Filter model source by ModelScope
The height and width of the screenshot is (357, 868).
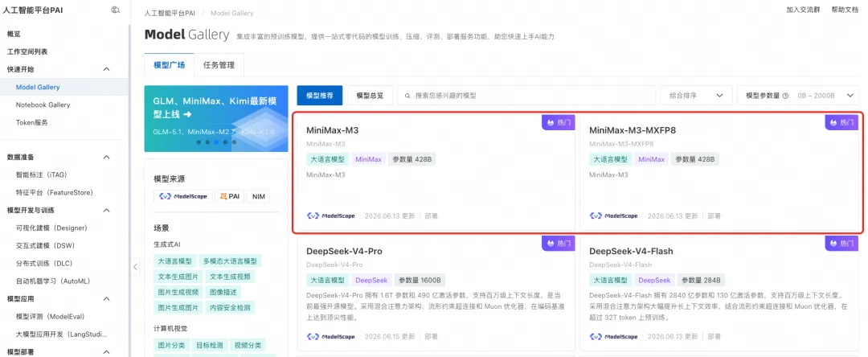click(182, 196)
